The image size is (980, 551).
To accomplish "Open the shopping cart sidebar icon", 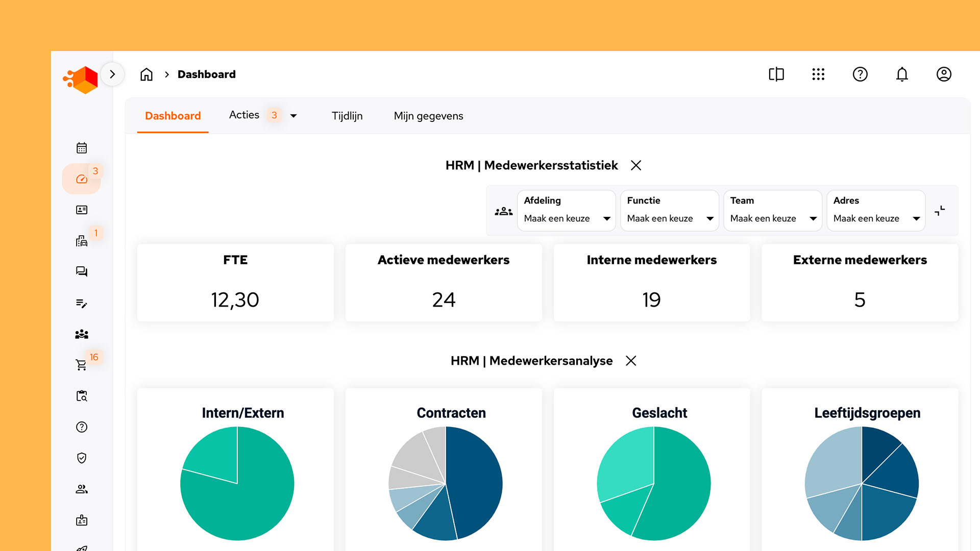I will [81, 365].
